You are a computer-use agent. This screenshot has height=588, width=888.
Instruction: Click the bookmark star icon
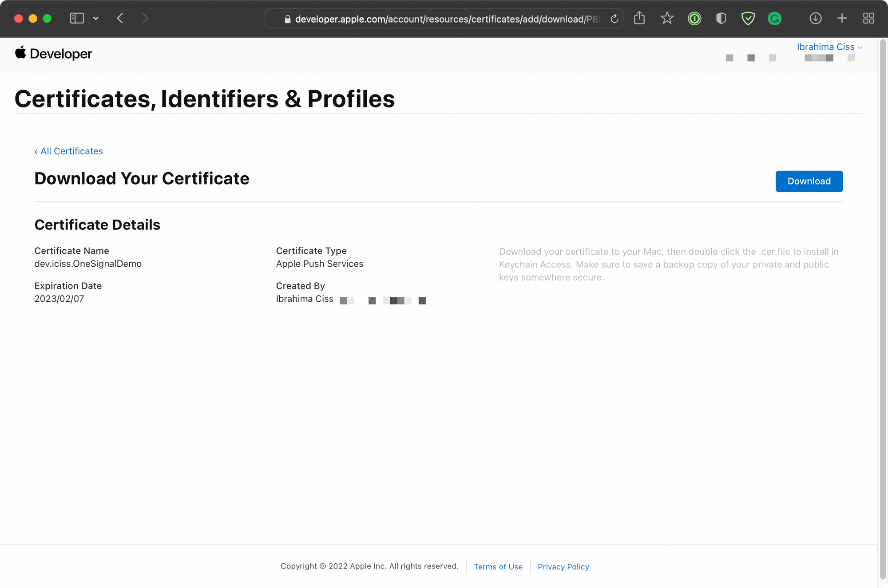click(667, 18)
